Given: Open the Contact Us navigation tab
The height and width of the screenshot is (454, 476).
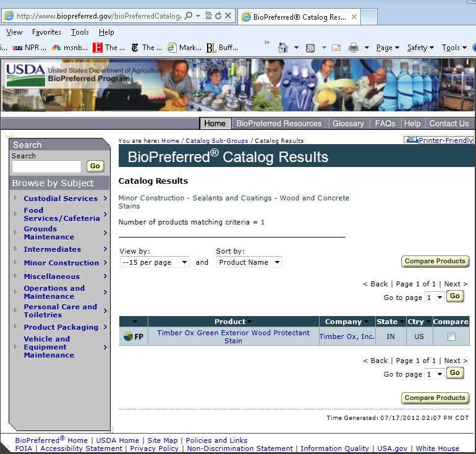Looking at the screenshot, I should 449,123.
